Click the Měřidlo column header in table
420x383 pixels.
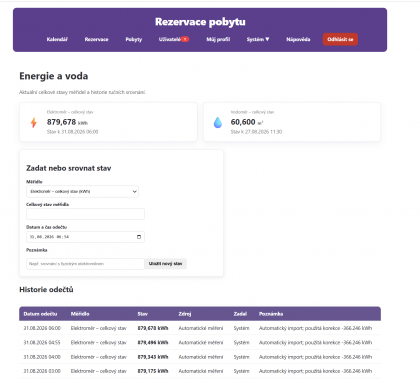point(80,314)
